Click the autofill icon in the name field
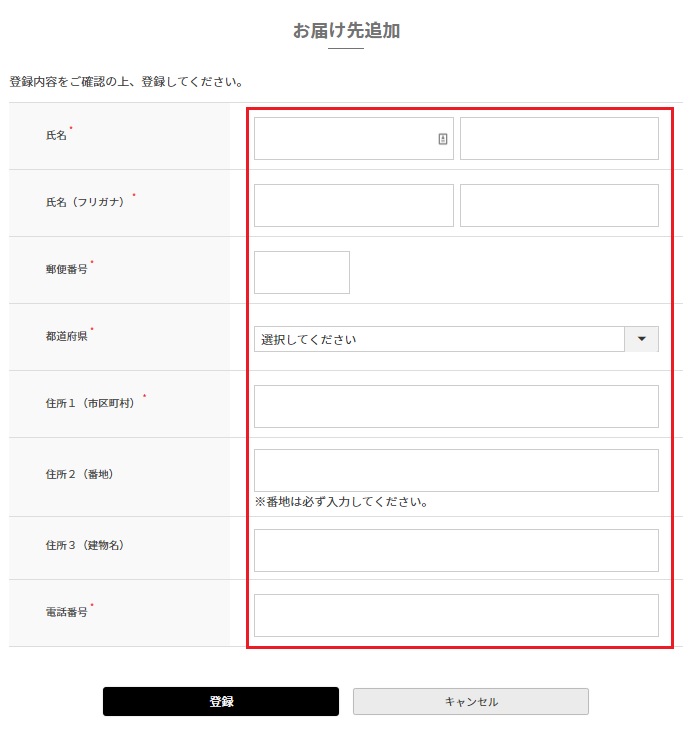698x731 pixels. point(443,139)
